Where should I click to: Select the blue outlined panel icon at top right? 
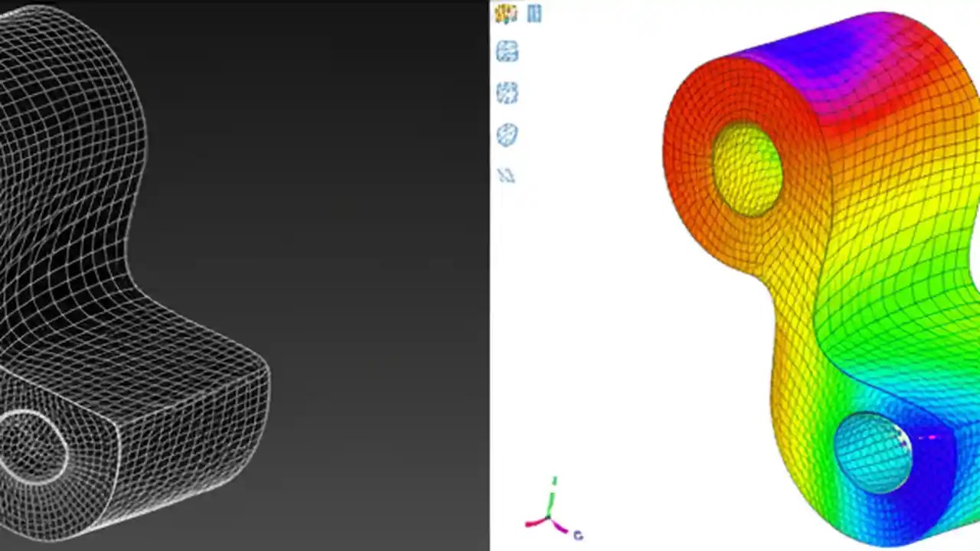[x=536, y=13]
